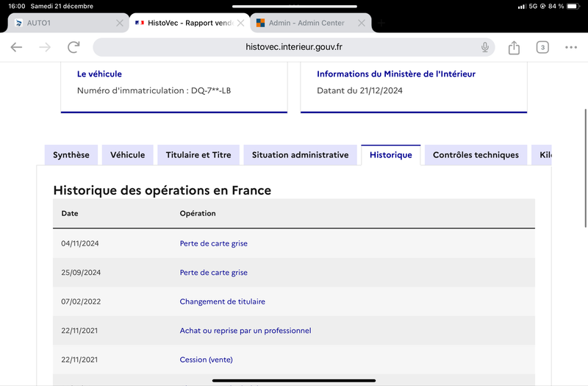
Task: Switch to the Admin - Admin Center tab
Action: point(311,23)
